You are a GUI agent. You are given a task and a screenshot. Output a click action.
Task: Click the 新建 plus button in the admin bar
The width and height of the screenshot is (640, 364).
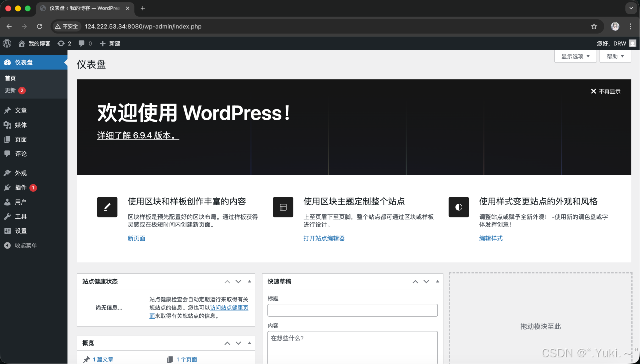pos(110,43)
